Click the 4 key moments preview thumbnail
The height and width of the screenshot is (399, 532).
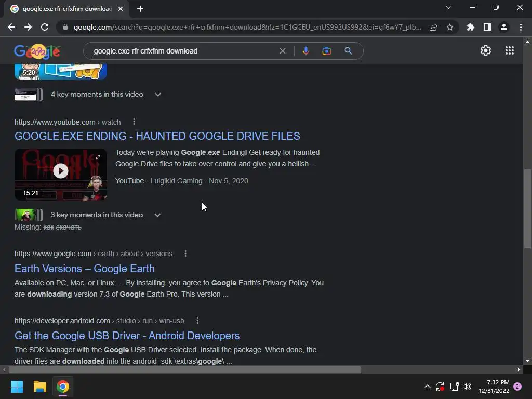point(29,95)
